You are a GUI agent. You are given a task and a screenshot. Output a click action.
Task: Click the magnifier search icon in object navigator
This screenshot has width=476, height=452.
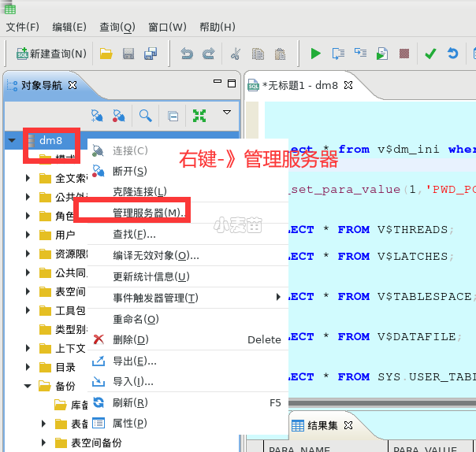tap(145, 115)
